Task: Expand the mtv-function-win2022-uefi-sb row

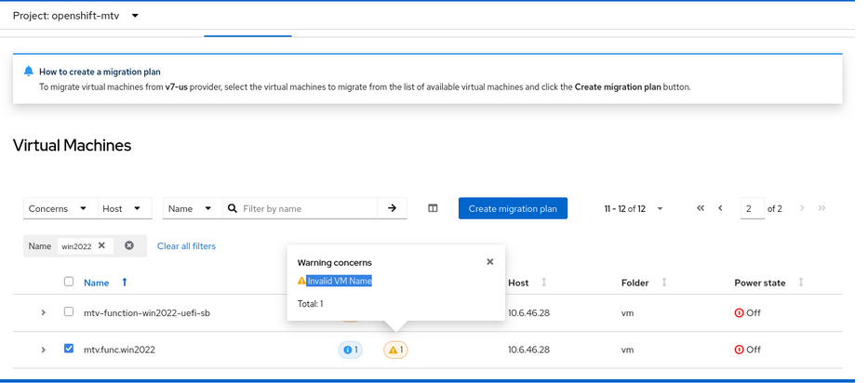Action: pos(43,312)
